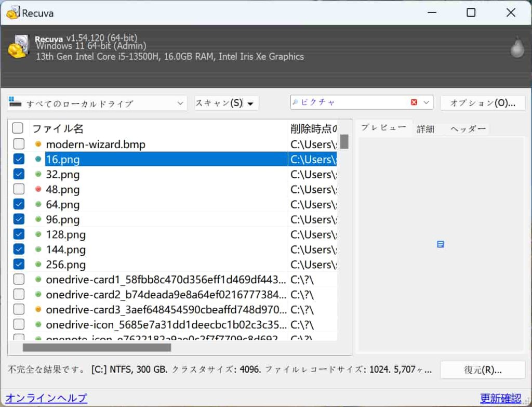Check the box for modern-wizard.bmp
This screenshot has width=532, height=407.
pyautogui.click(x=19, y=144)
